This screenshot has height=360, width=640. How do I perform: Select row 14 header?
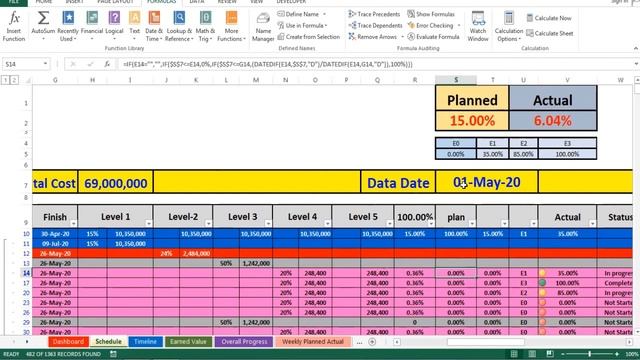[26, 273]
